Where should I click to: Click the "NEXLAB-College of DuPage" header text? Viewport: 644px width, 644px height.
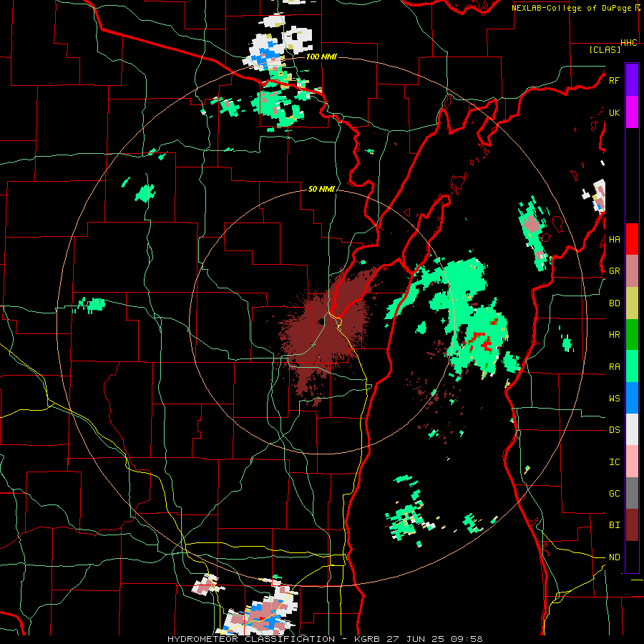(571, 8)
